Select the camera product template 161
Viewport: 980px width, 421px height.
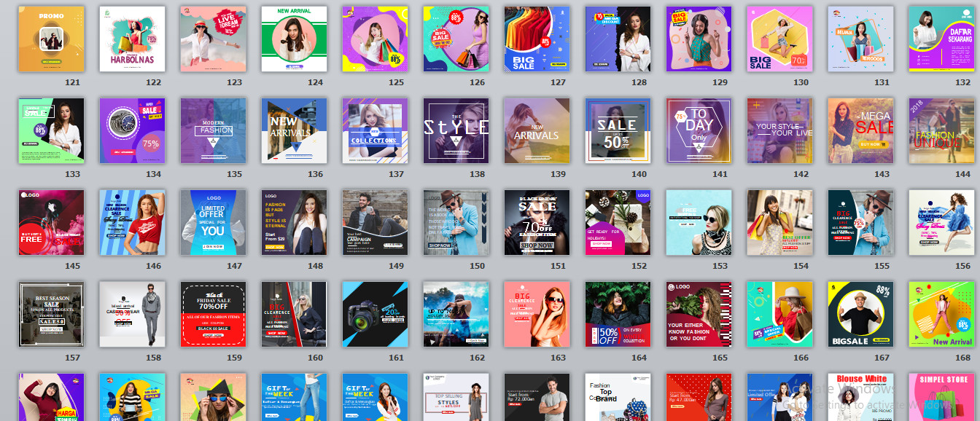375,315
